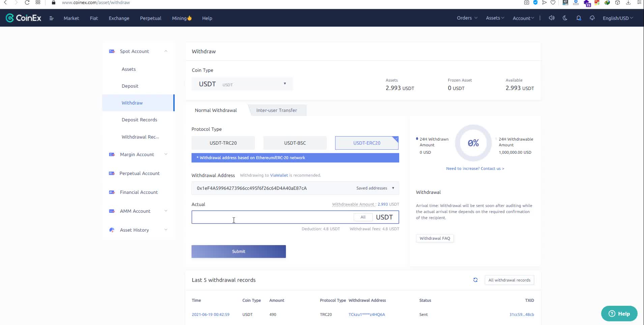Open the hamburger menu next to the logo
644x325 pixels.
click(x=51, y=18)
